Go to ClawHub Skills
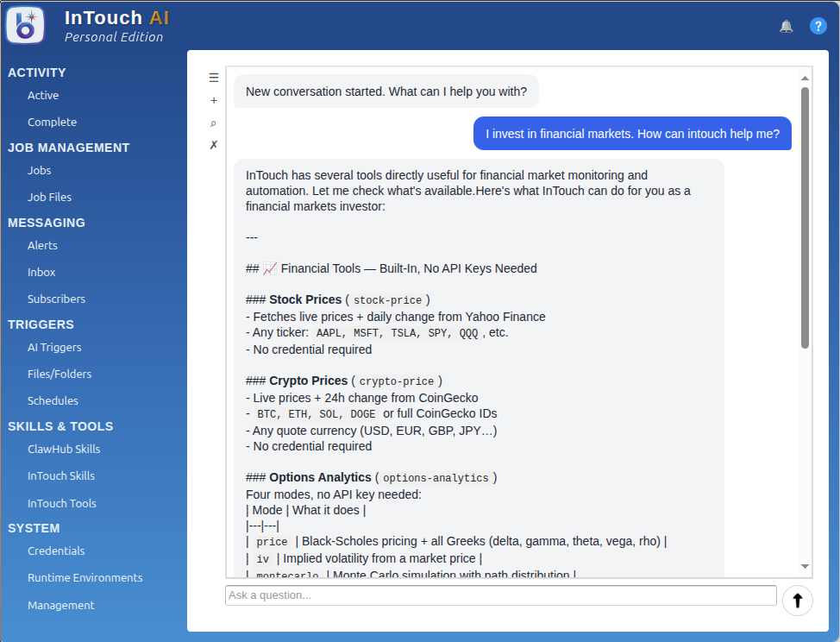The image size is (840, 642). [64, 449]
